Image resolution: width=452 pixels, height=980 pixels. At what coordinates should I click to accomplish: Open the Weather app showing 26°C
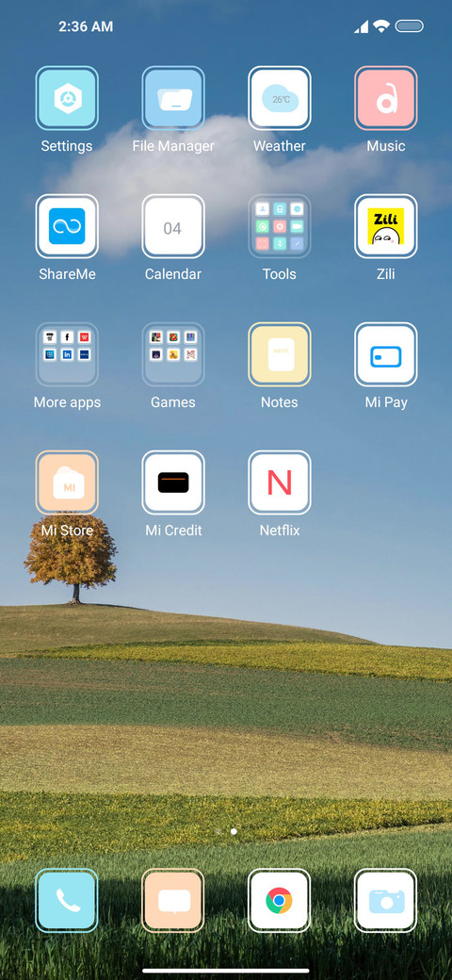[279, 98]
